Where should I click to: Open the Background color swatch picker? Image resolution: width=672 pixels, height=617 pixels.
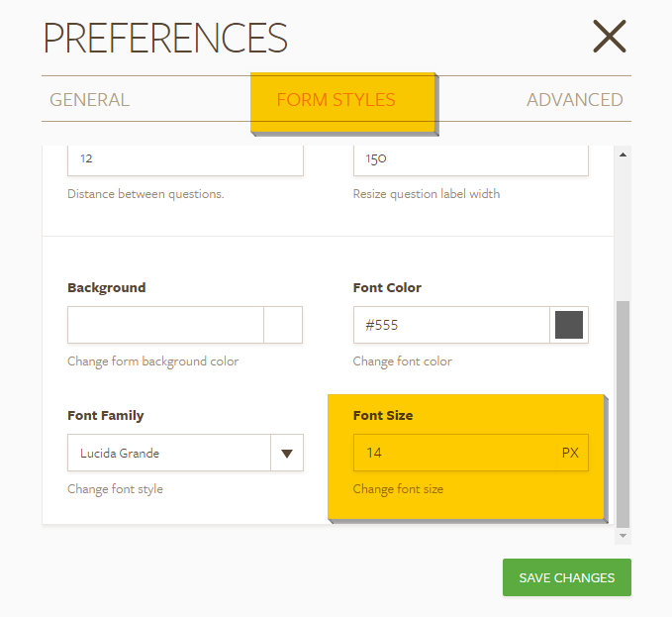[283, 325]
